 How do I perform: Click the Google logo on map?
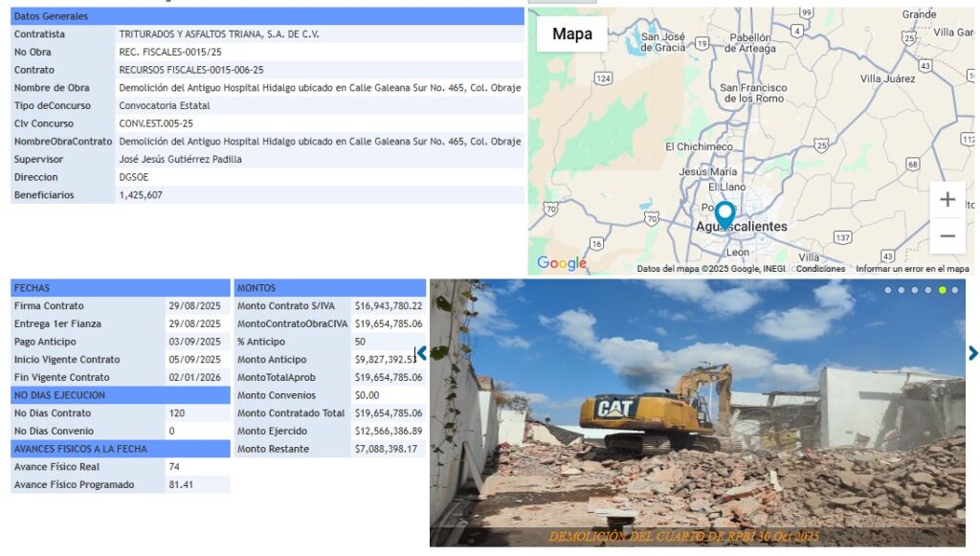click(561, 263)
